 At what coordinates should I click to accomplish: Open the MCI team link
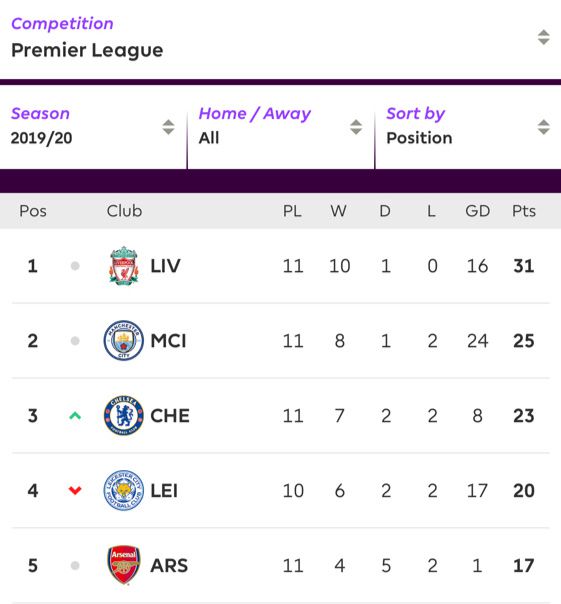click(168, 341)
